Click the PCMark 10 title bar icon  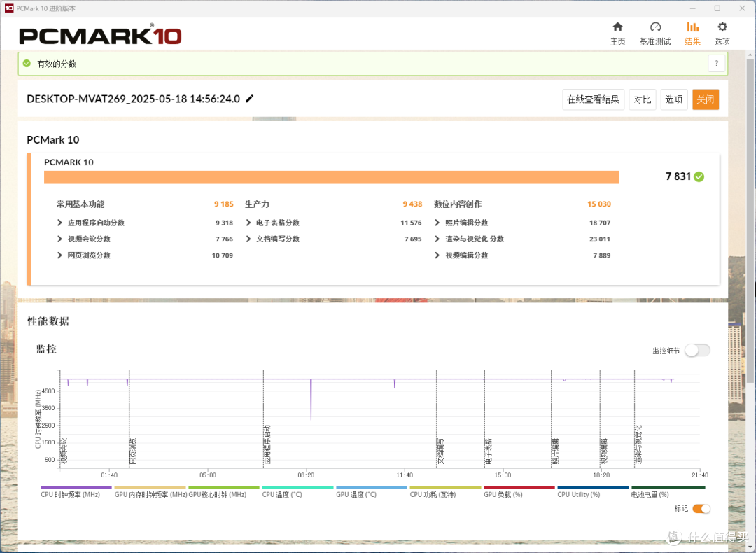[x=9, y=8]
